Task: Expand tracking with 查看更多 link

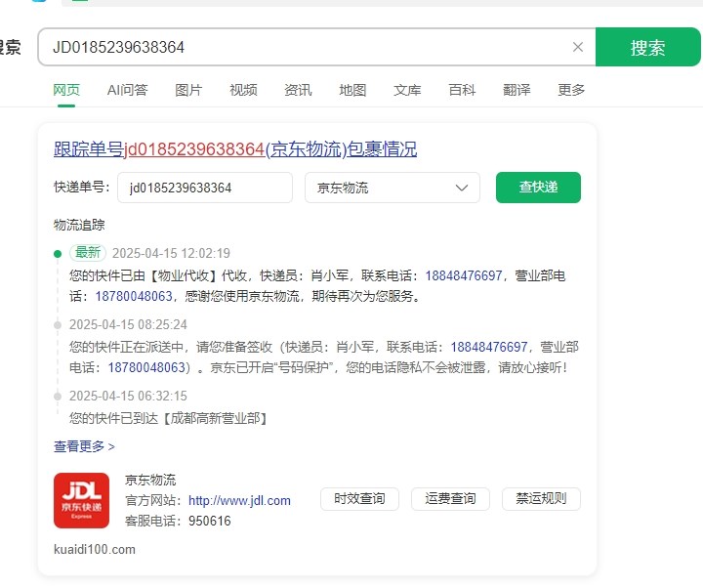Action: coord(84,446)
